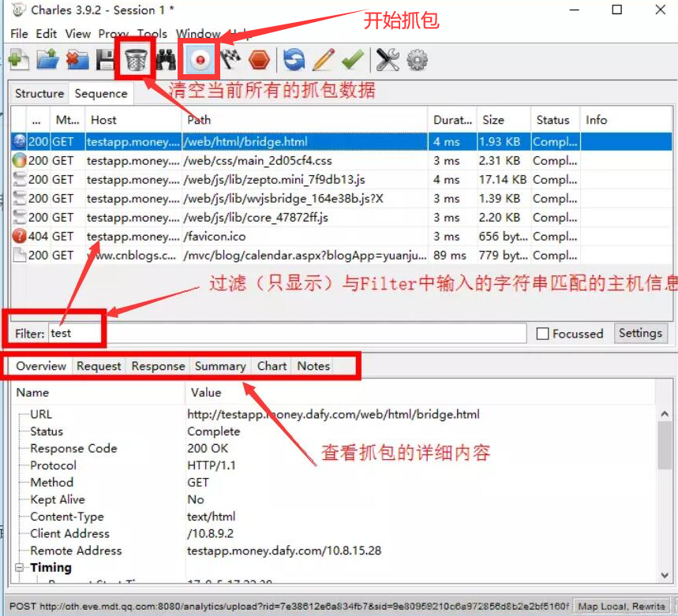Image resolution: width=678 pixels, height=616 pixels.
Task: Click the Value column header in overview
Action: click(x=420, y=392)
